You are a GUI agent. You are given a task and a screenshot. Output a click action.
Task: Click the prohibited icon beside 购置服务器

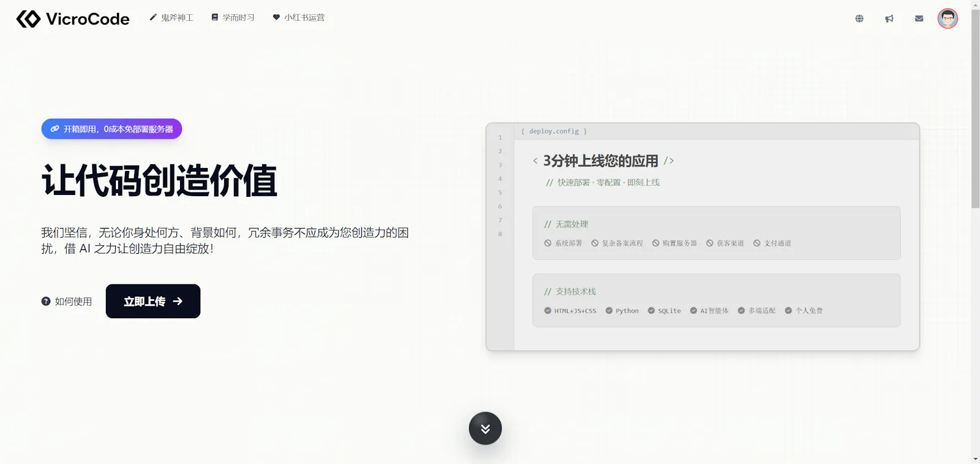(655, 243)
